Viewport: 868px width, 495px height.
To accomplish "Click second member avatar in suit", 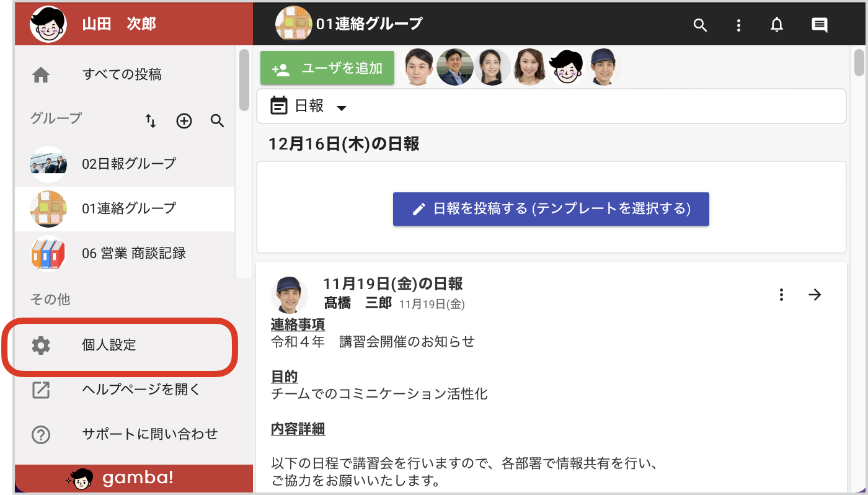I will (x=455, y=67).
